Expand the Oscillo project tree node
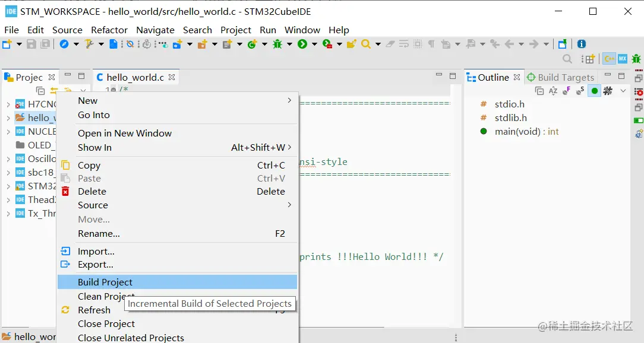 tap(8, 159)
